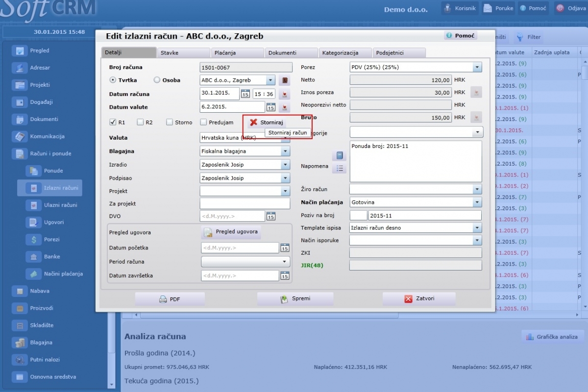This screenshot has height=392, width=588.
Task: Click the Pregled ugovora button
Action: [231, 232]
